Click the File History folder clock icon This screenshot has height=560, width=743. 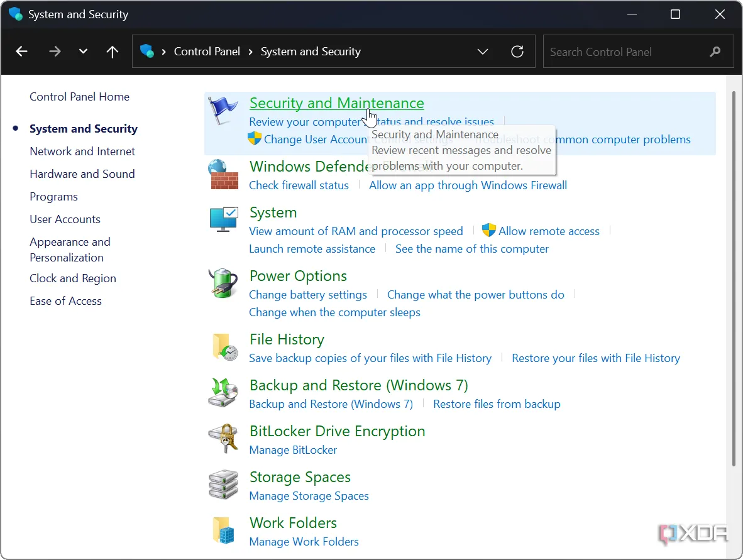(224, 347)
